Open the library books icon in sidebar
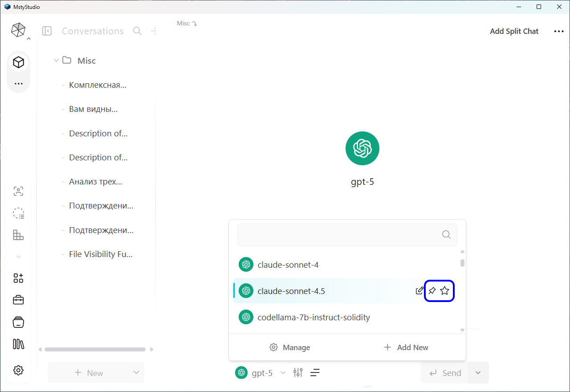Image resolution: width=570 pixels, height=392 pixels. click(x=18, y=344)
